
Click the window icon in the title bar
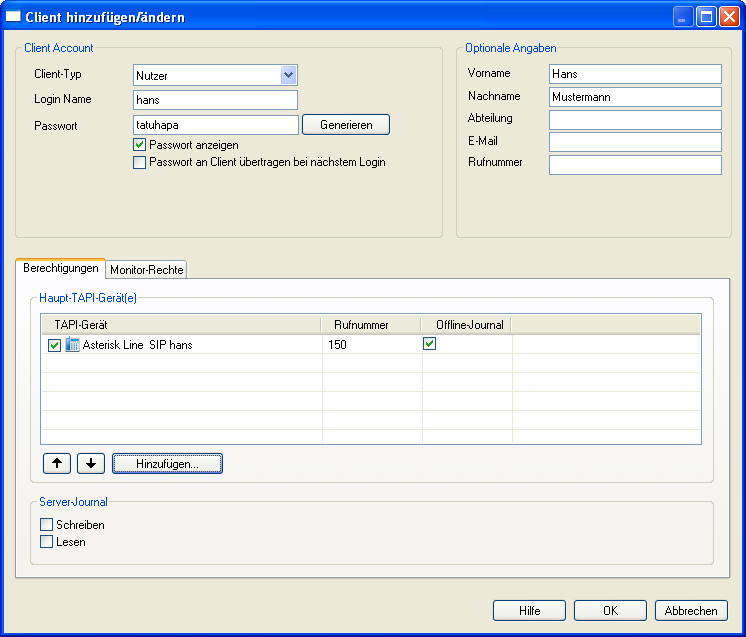click(x=14, y=17)
